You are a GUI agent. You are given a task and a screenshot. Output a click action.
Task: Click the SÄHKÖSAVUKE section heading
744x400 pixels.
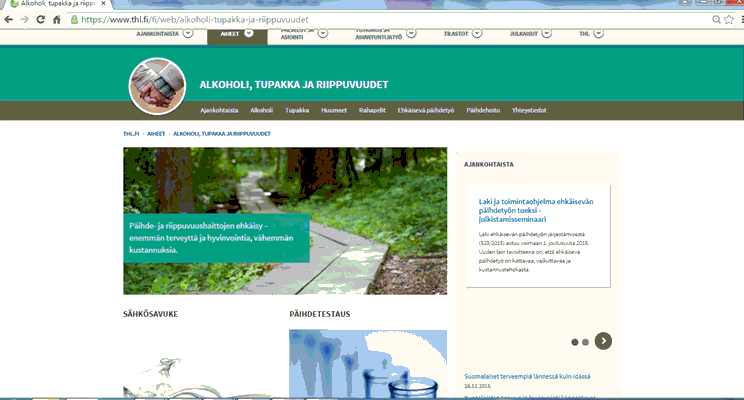pos(150,314)
